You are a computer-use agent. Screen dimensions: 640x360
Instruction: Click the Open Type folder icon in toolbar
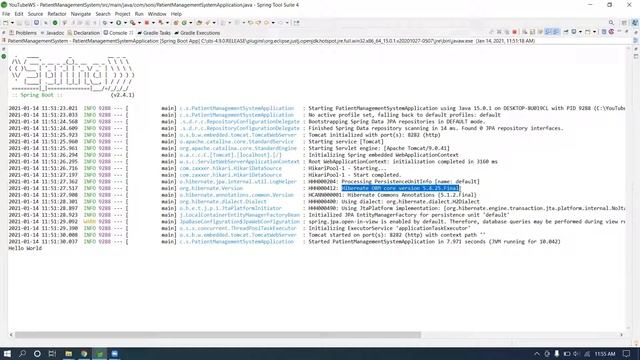coord(200,23)
